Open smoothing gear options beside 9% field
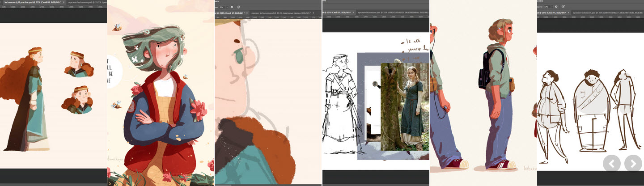This screenshot has width=644, height=186. click(x=232, y=7)
